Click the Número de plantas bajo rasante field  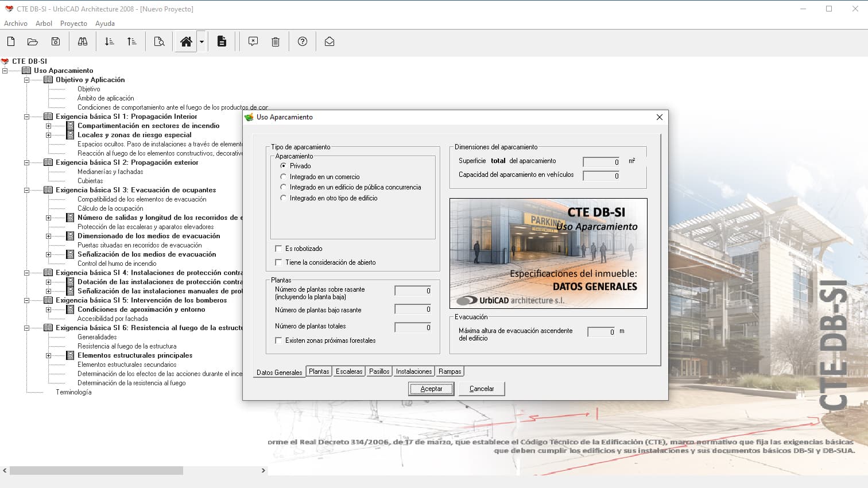point(413,309)
